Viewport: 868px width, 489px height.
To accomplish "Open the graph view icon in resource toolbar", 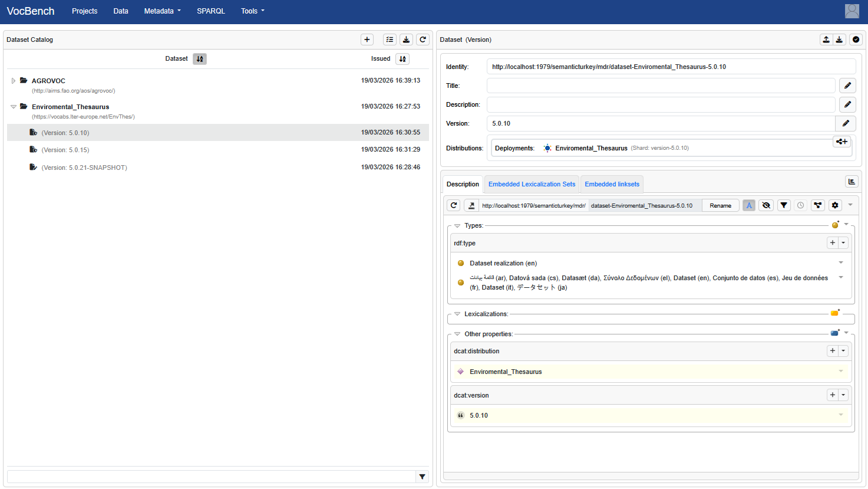I will click(817, 205).
